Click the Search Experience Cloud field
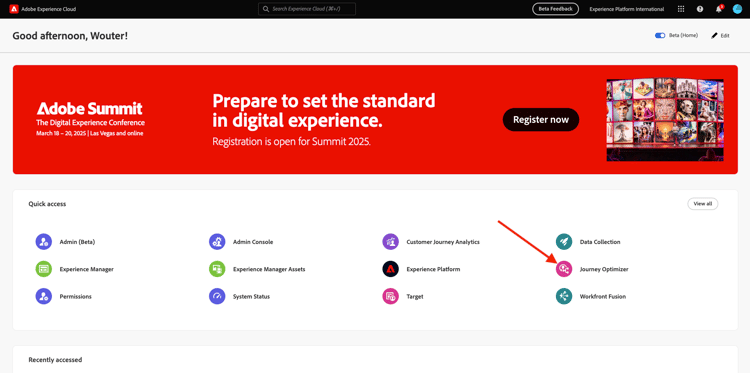The height and width of the screenshot is (373, 750). pyautogui.click(x=307, y=9)
